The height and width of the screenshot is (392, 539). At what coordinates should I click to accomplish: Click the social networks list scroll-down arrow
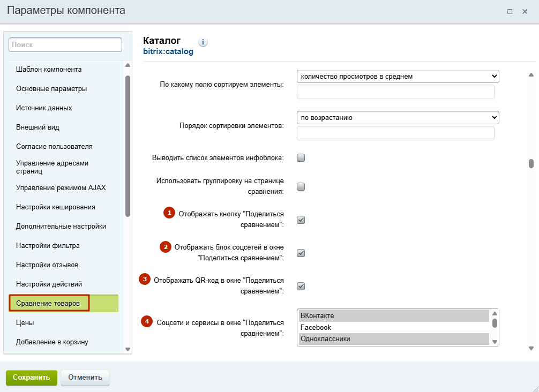point(495,342)
